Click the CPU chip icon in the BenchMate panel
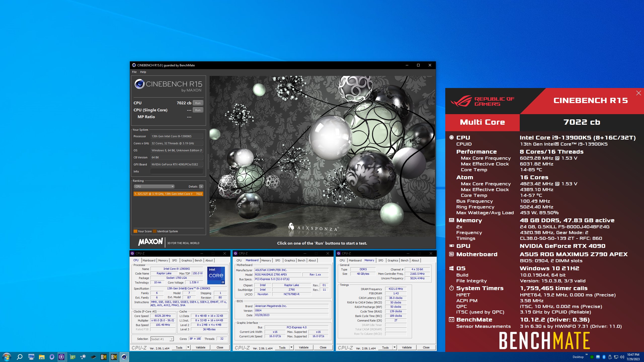644x362 pixels. coord(452,138)
